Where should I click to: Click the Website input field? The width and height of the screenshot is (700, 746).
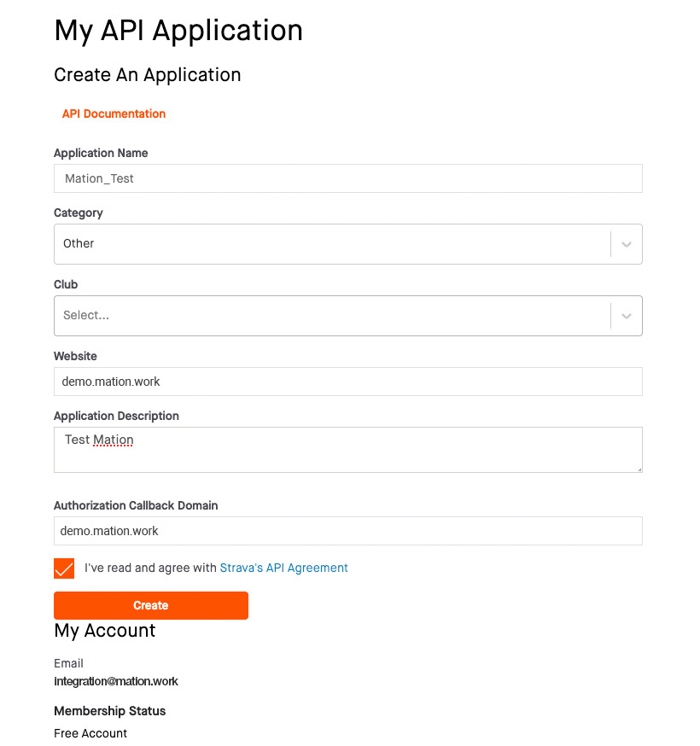click(x=347, y=382)
